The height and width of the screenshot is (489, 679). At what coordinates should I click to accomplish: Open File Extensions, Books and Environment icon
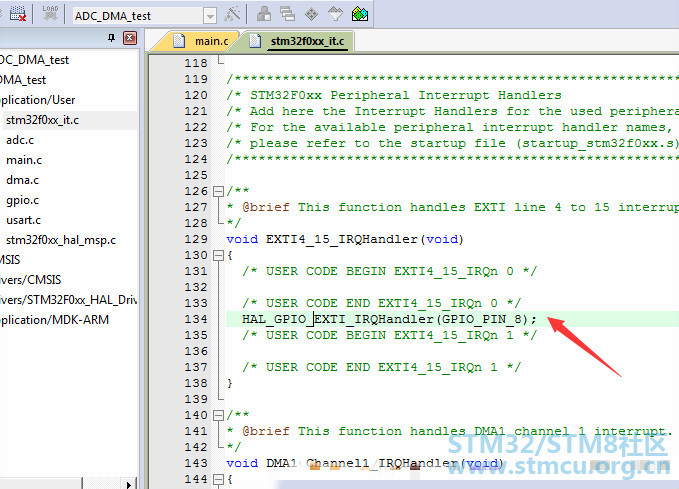264,14
